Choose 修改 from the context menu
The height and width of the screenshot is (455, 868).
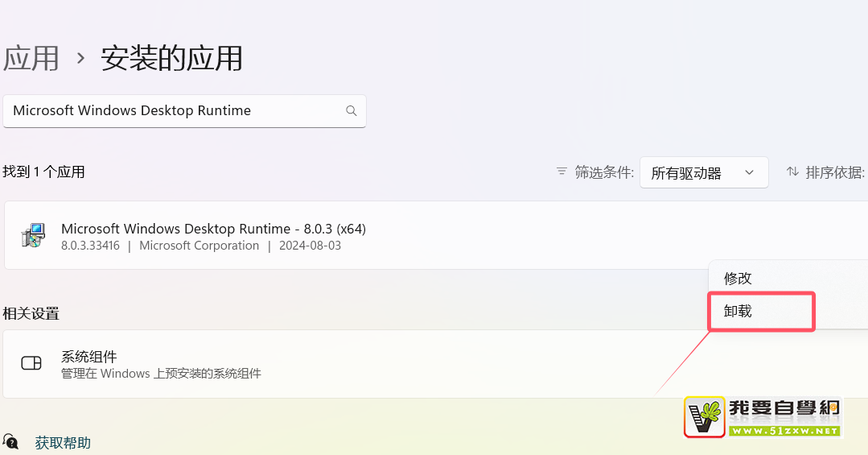[738, 278]
